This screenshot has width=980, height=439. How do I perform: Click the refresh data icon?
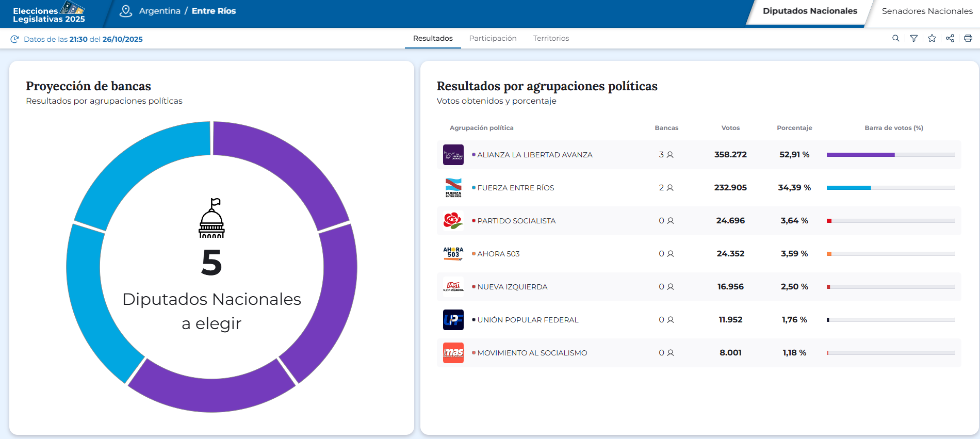15,39
